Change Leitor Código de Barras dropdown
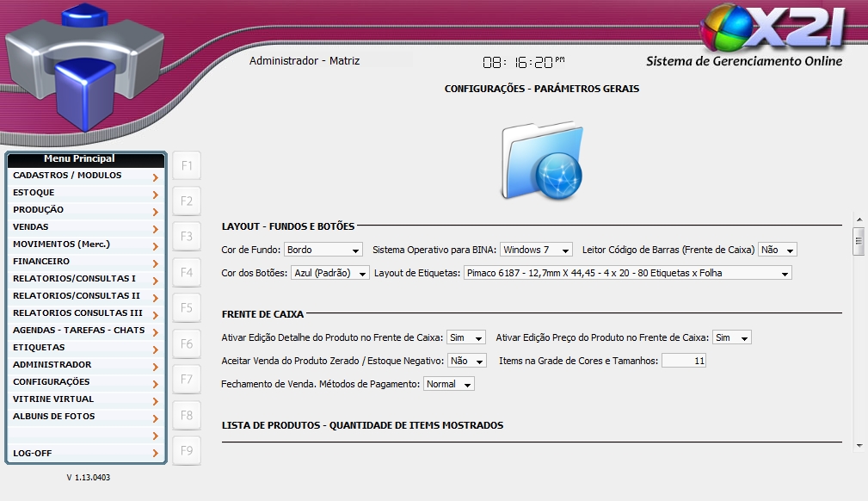The image size is (868, 501). [777, 250]
